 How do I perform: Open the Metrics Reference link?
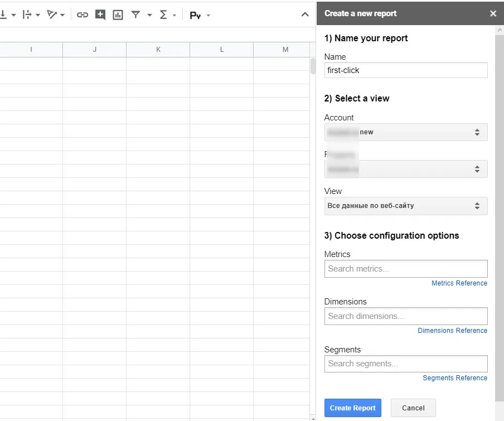click(459, 283)
